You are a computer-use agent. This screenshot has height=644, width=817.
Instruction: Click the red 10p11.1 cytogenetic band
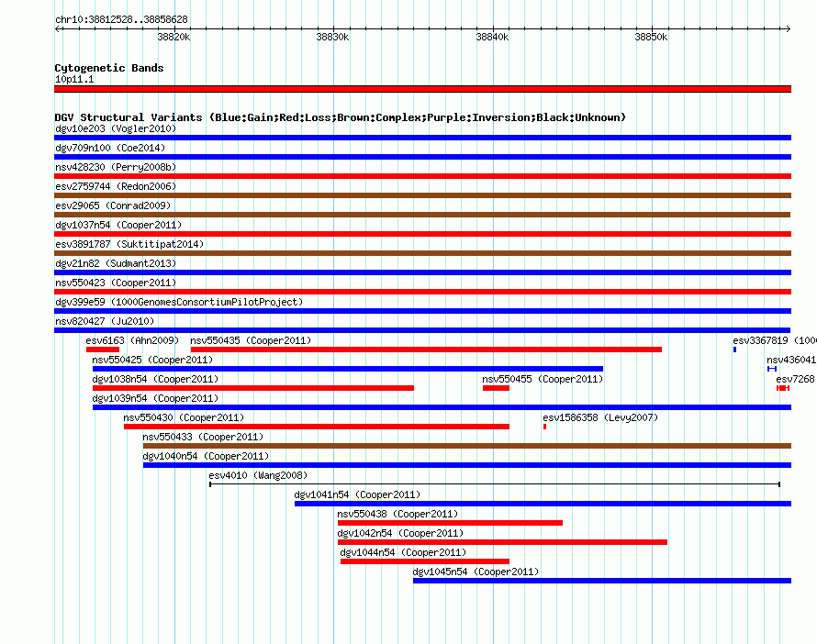tap(422, 89)
